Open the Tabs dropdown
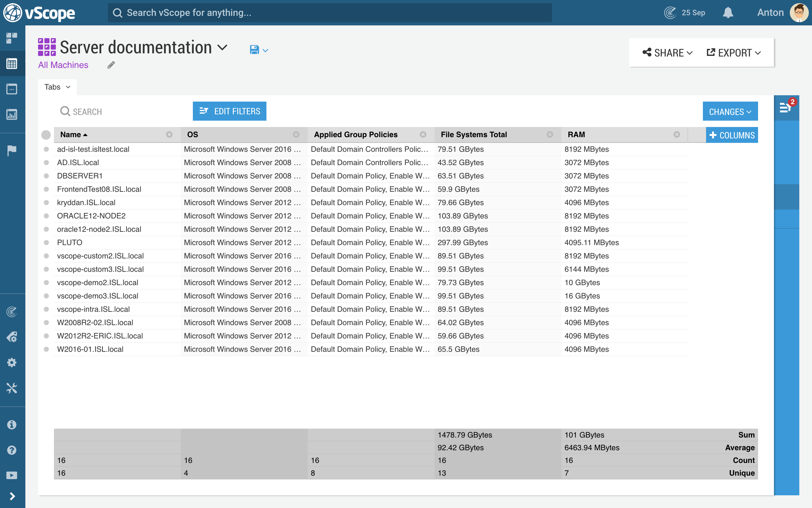The width and height of the screenshot is (812, 508). [57, 87]
